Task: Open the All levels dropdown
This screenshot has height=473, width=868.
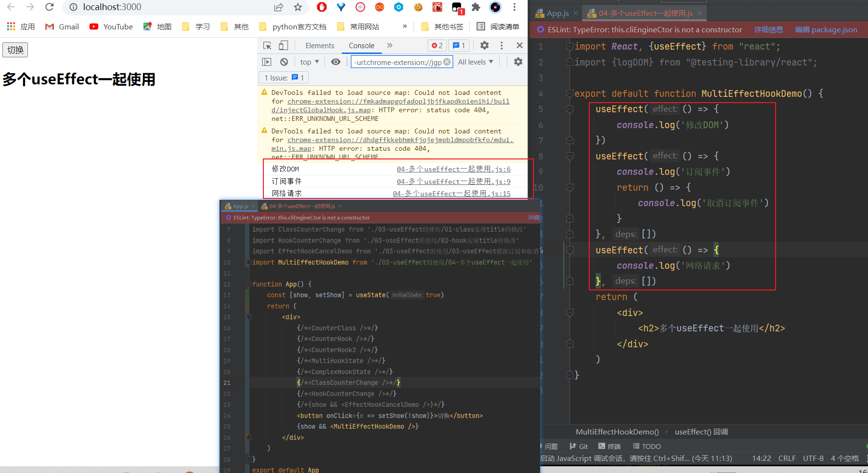Action: 476,62
